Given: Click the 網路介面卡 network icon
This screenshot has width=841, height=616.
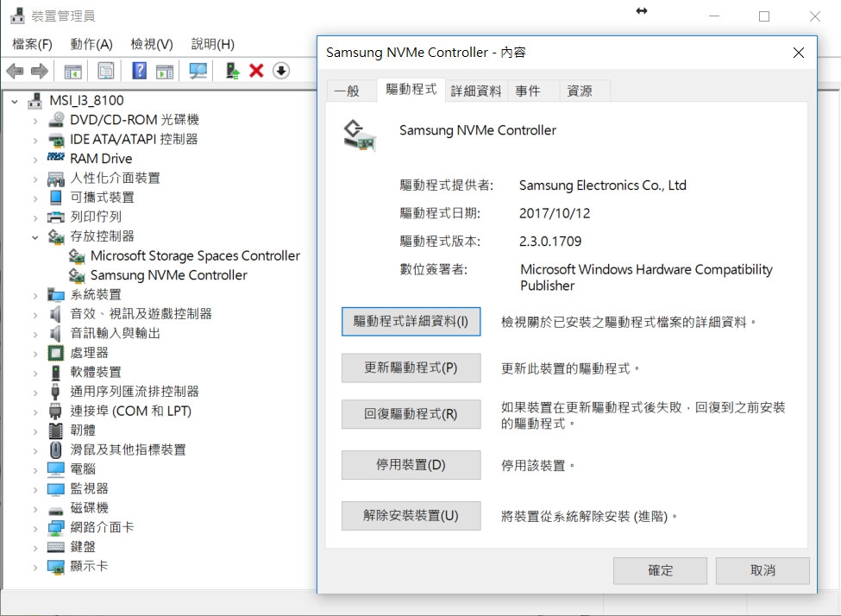Looking at the screenshot, I should click(56, 527).
